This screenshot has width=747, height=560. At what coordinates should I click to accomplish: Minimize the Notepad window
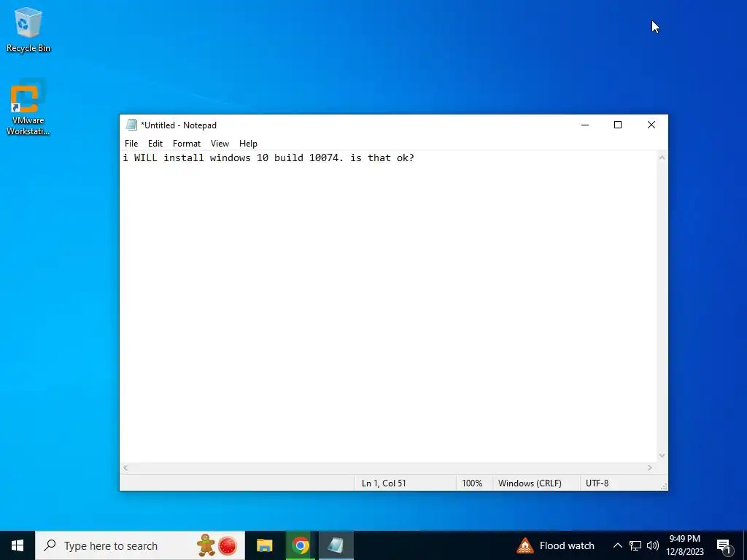tap(585, 125)
